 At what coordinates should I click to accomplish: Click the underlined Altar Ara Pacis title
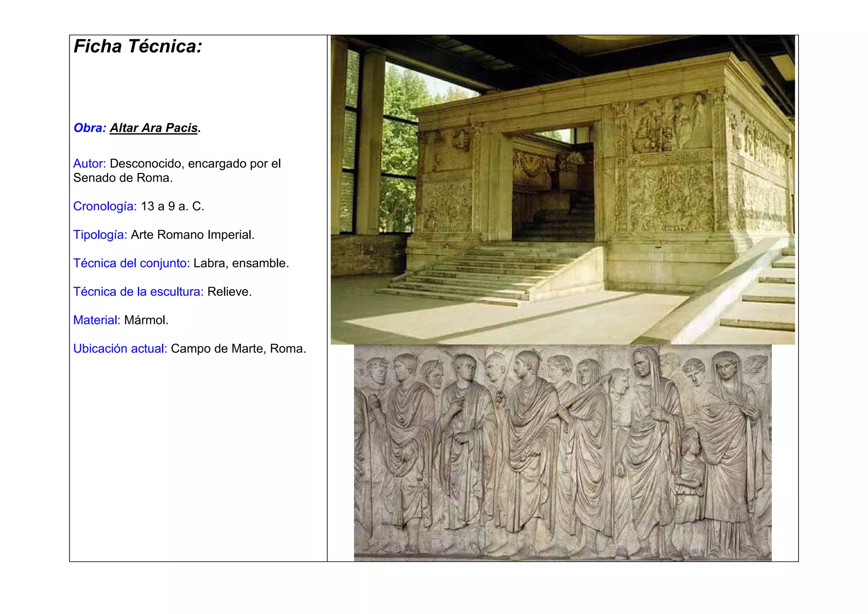[154, 128]
